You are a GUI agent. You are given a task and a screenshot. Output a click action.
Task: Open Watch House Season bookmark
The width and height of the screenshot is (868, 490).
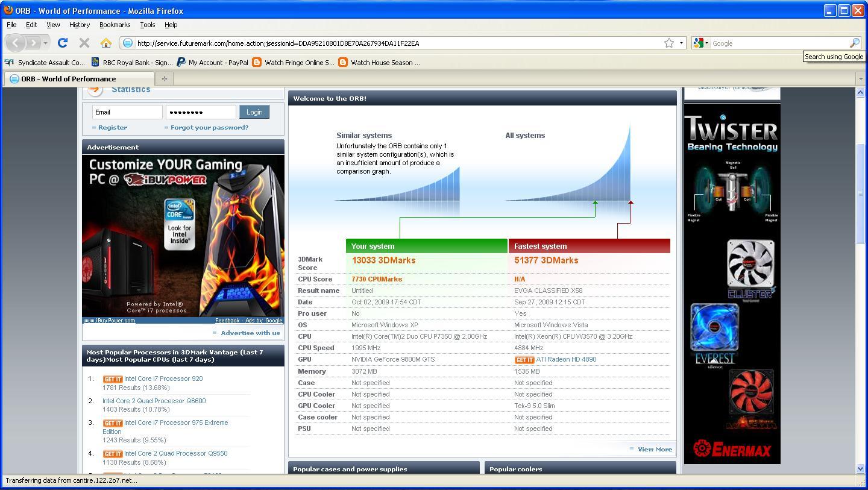click(x=379, y=62)
